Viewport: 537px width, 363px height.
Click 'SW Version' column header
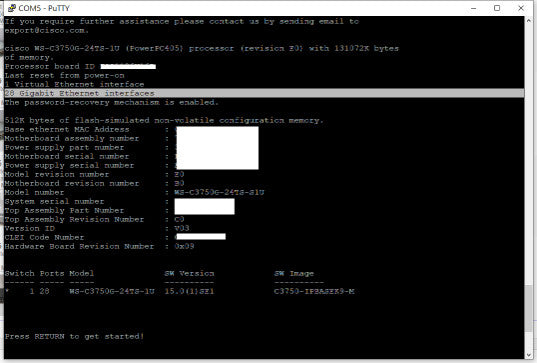tap(189, 273)
